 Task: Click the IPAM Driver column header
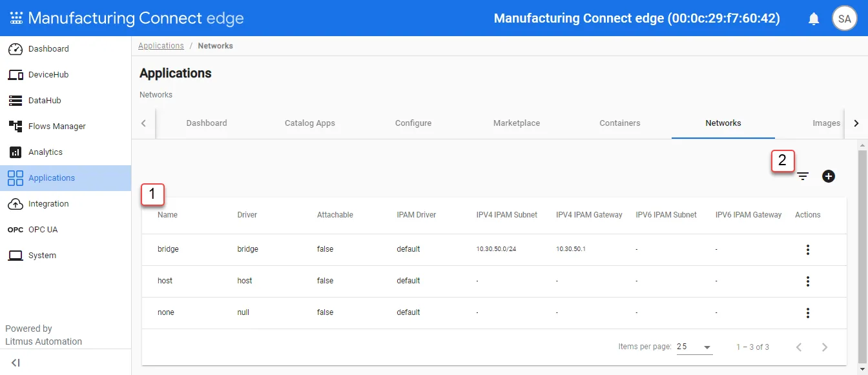(417, 215)
